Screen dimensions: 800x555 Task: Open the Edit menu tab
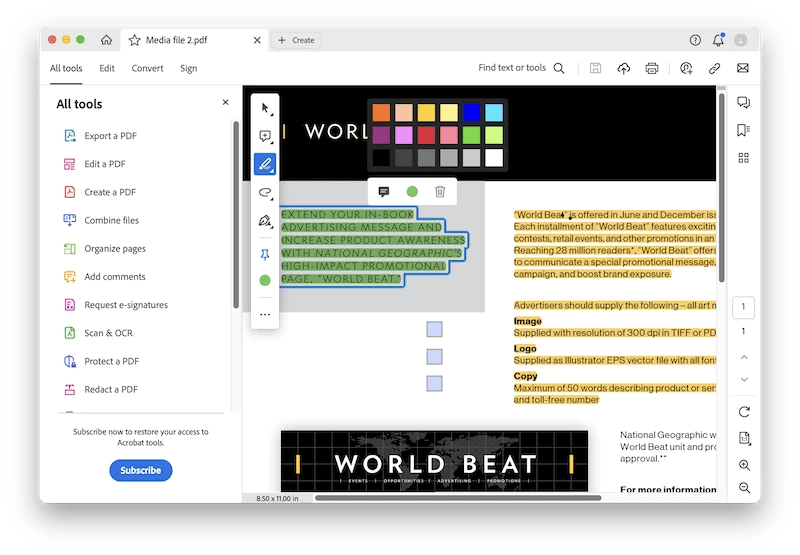pos(107,68)
